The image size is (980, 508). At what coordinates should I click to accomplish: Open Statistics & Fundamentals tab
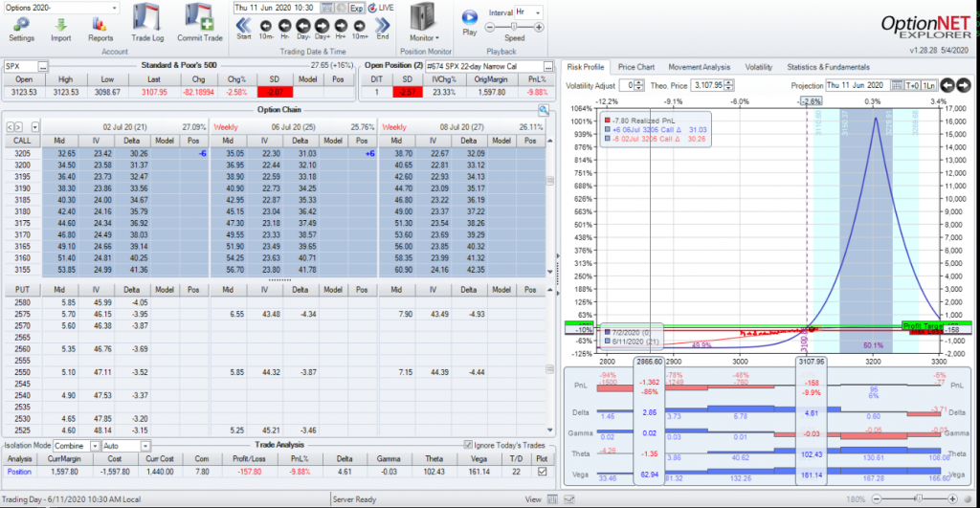(x=828, y=67)
